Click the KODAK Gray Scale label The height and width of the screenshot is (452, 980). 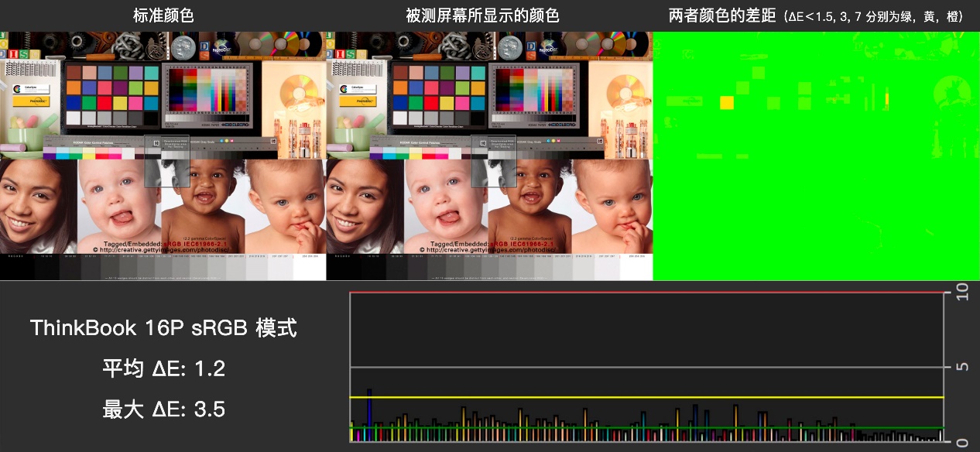click(x=202, y=142)
